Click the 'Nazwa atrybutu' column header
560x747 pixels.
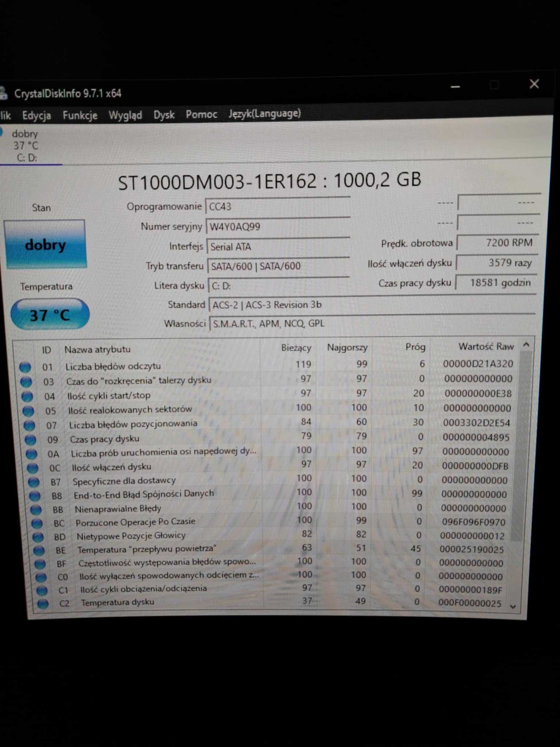[97, 349]
